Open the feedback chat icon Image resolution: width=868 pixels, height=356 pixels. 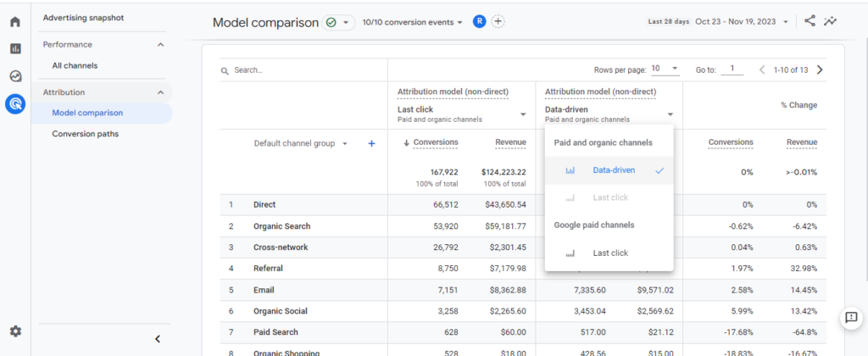850,318
